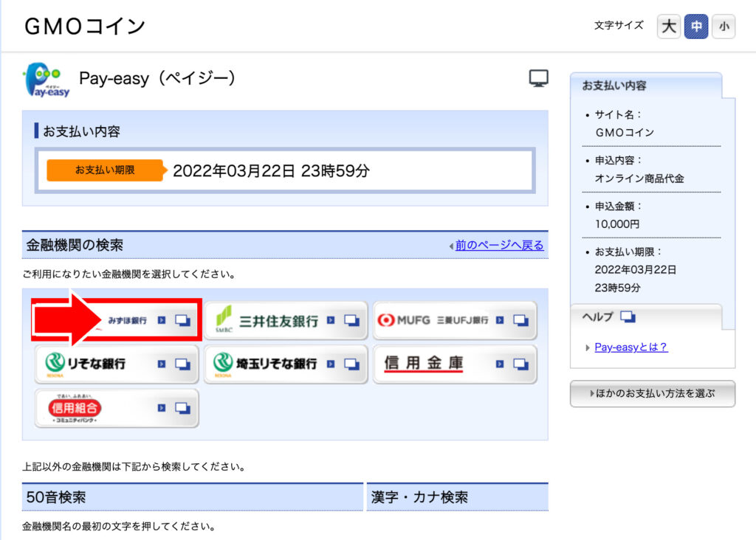Select 信用金庫 button
This screenshot has height=540, width=756.
(455, 364)
